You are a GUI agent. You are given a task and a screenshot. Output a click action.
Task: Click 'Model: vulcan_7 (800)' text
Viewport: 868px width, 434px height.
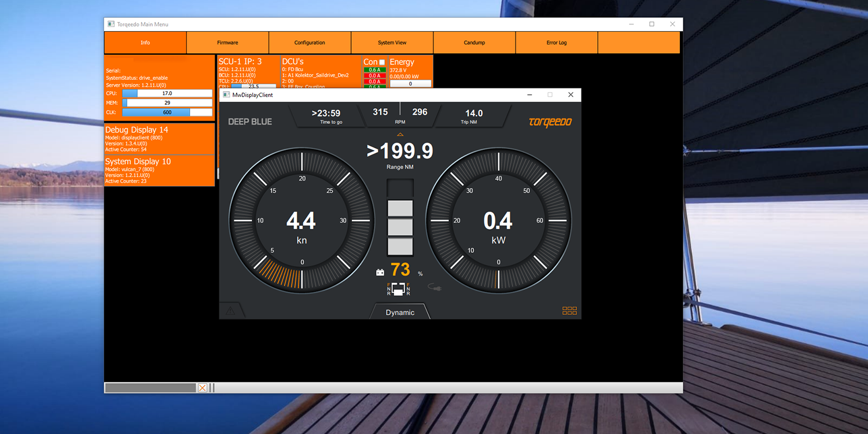tap(129, 169)
